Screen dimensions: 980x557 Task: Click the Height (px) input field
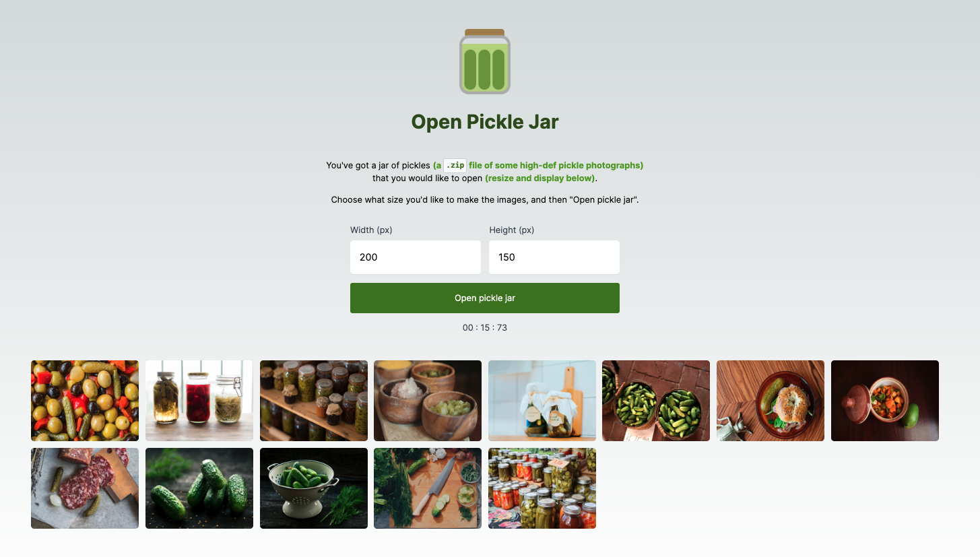coord(554,257)
